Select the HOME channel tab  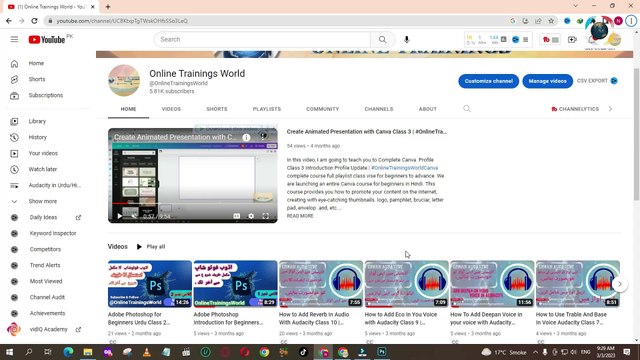128,109
